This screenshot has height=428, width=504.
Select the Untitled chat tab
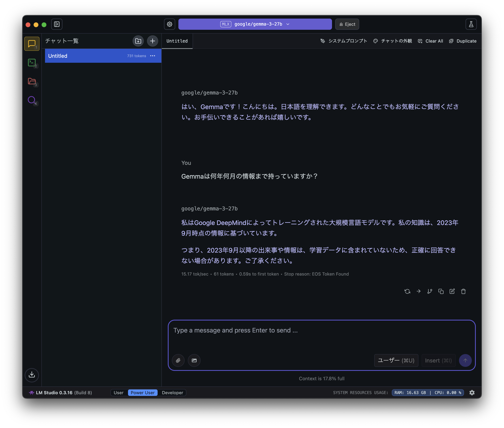(177, 41)
